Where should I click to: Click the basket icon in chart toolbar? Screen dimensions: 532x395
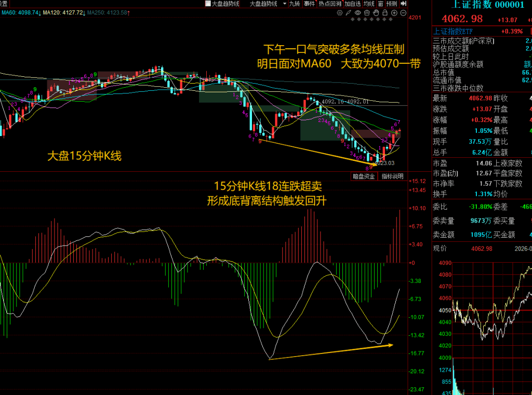click(367, 12)
